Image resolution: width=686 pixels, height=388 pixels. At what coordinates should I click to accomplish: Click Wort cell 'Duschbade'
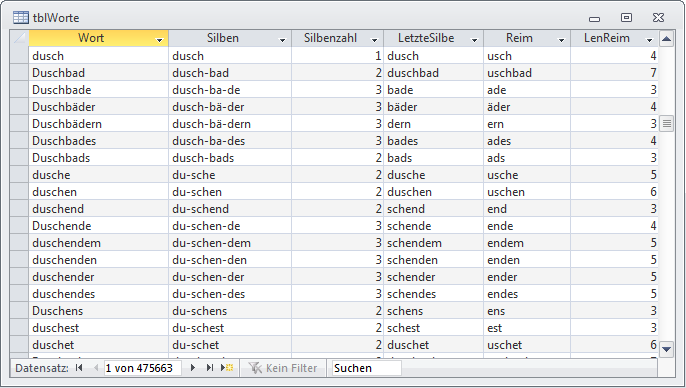(x=98, y=90)
